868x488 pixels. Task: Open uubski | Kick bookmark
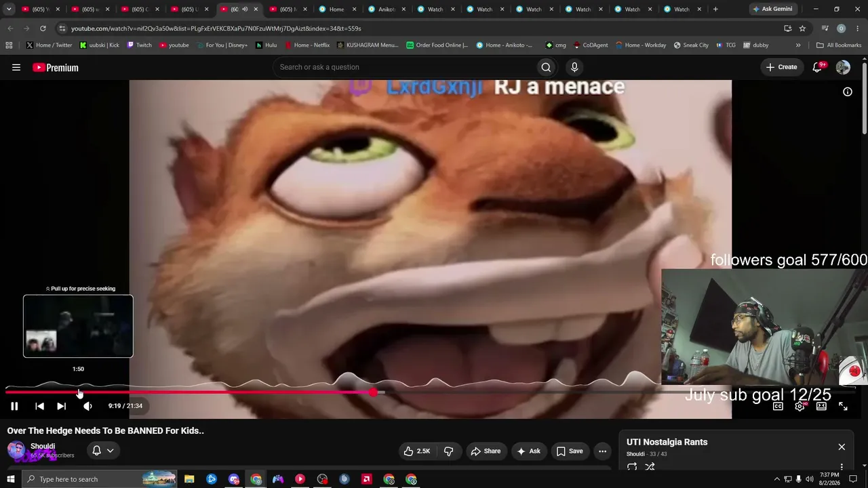point(99,45)
